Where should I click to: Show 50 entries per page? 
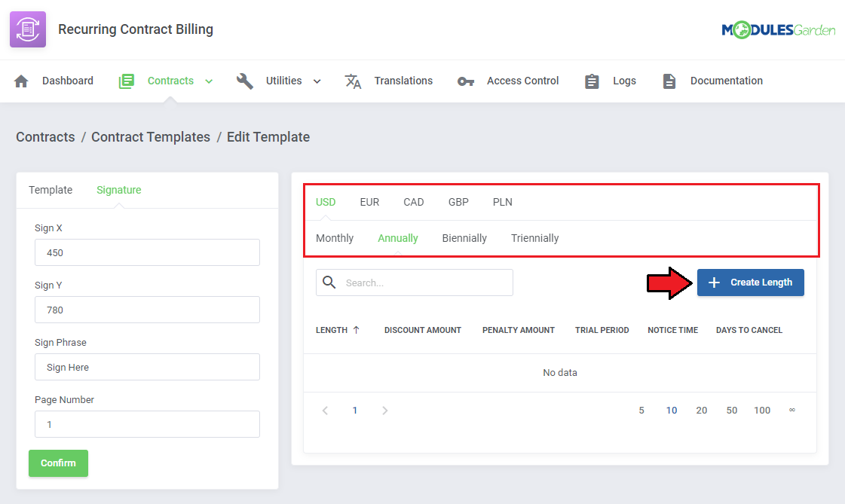click(732, 411)
